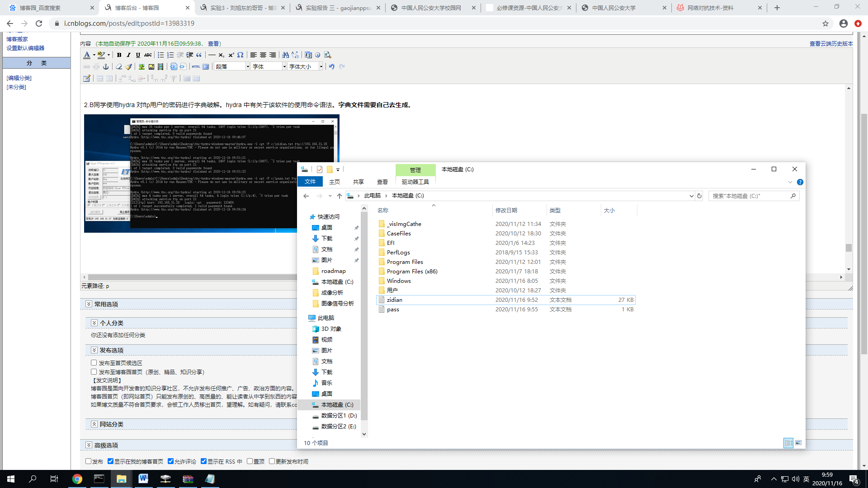This screenshot has width=868, height=488.
Task: Toggle bold formatting in editor toolbar
Action: click(x=119, y=55)
